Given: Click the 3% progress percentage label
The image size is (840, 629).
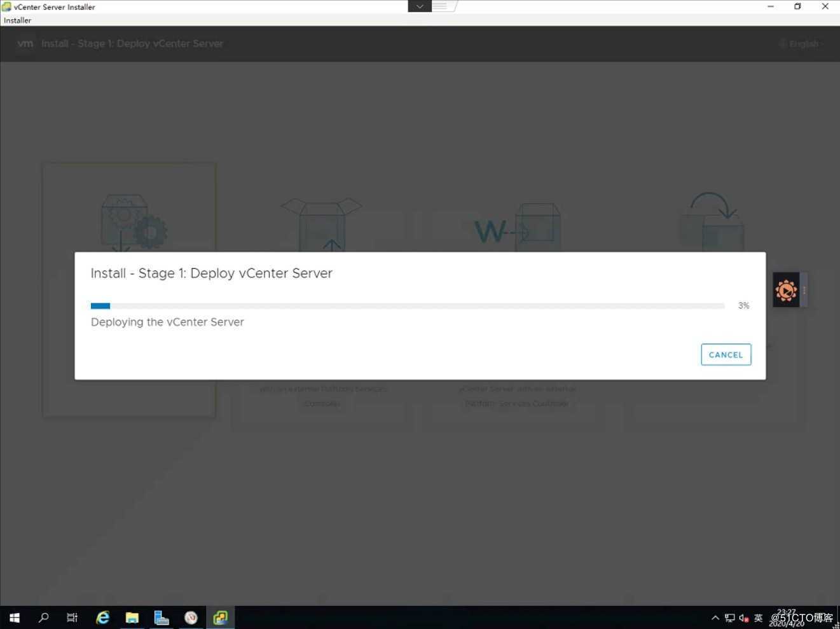Looking at the screenshot, I should click(743, 306).
